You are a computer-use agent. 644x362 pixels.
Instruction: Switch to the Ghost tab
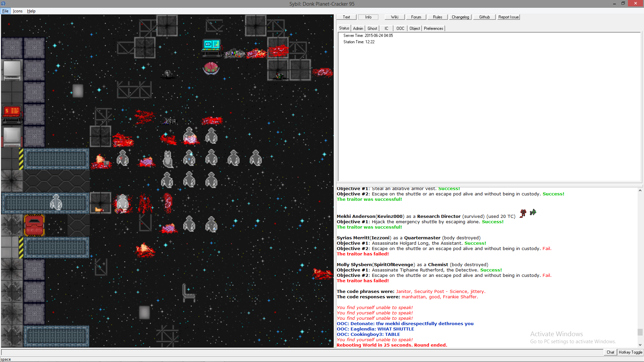click(372, 28)
